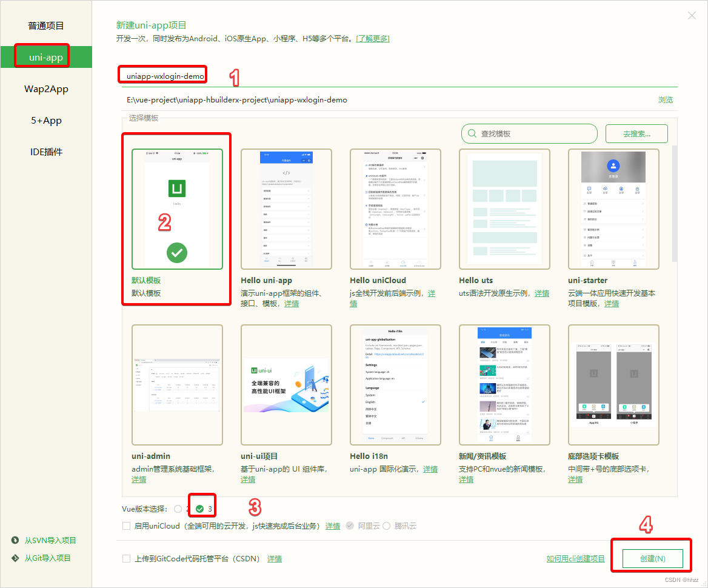Image resolution: width=708 pixels, height=588 pixels.
Task: Open the 去搜索 template search dropdown
Action: [636, 133]
